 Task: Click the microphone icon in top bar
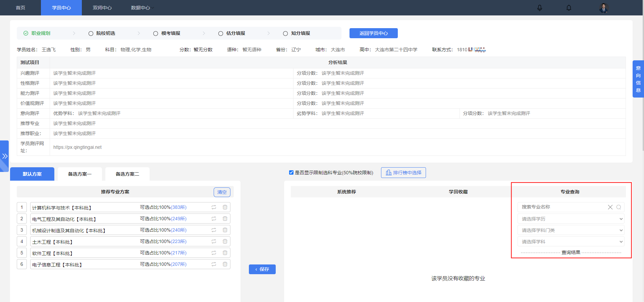(x=540, y=8)
